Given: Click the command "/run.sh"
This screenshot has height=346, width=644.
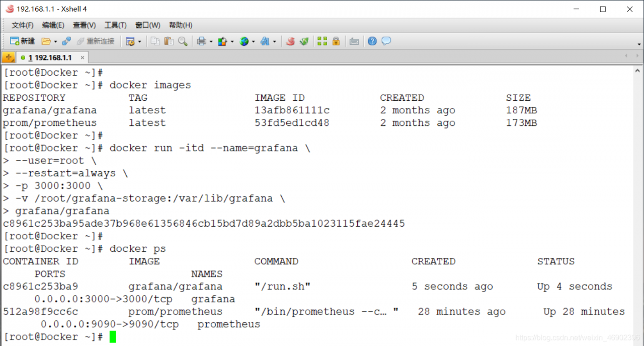Looking at the screenshot, I should pyautogui.click(x=282, y=287).
